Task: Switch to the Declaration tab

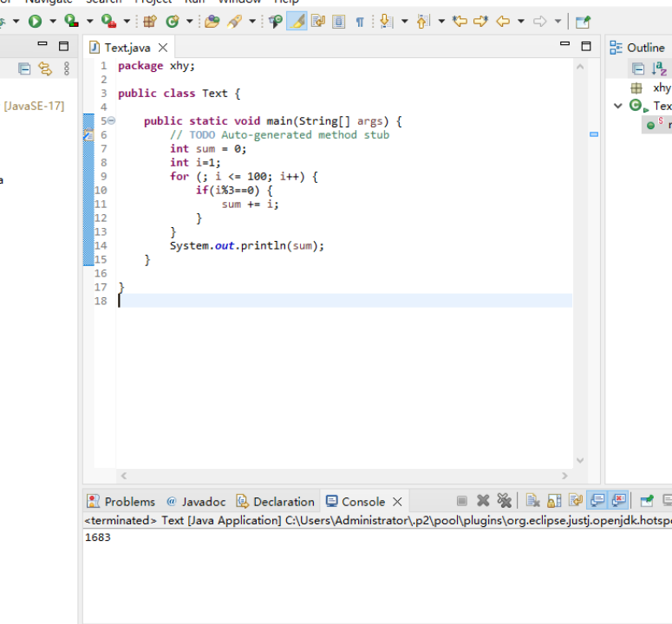Action: coord(276,502)
